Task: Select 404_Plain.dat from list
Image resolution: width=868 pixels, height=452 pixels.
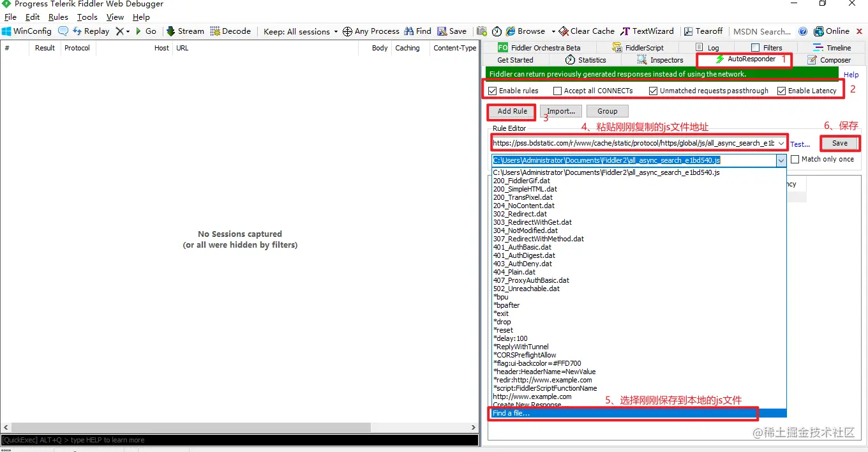Action: tap(639, 272)
